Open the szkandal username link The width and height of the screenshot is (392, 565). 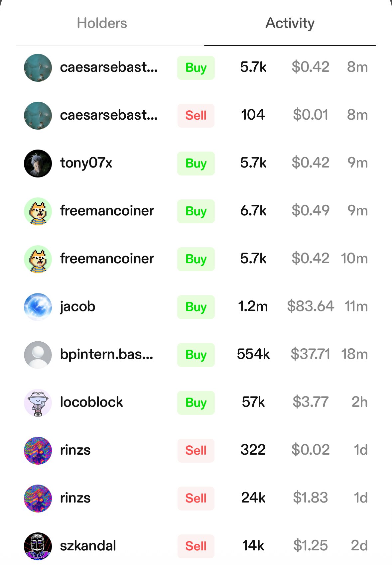tap(88, 546)
